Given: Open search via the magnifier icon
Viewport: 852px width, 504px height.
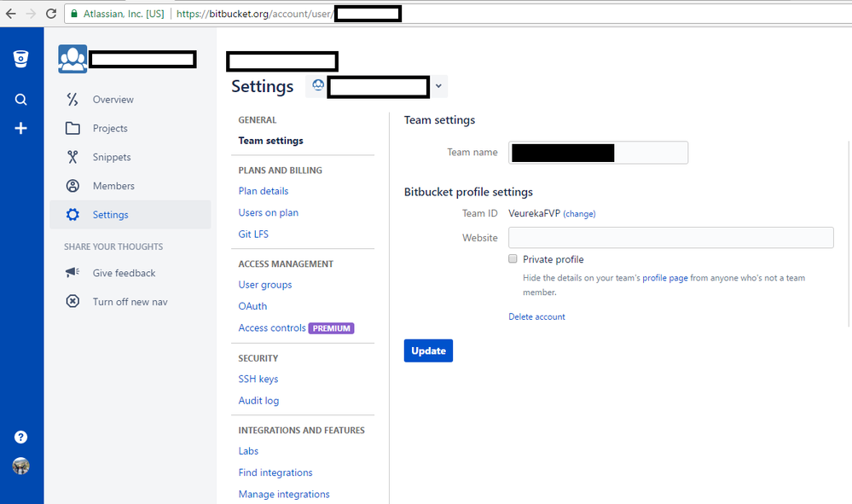Looking at the screenshot, I should (20, 100).
